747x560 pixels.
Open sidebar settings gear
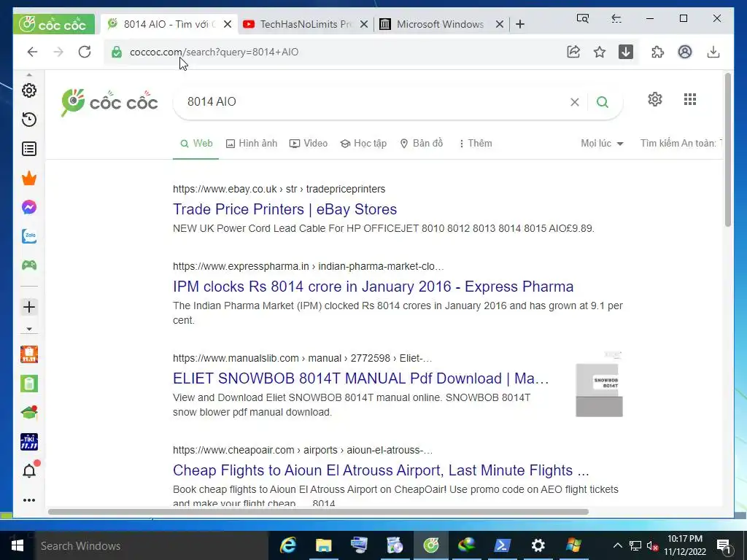click(29, 90)
